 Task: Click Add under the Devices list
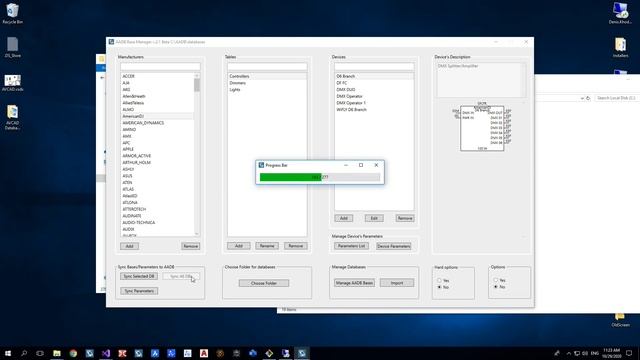344,218
